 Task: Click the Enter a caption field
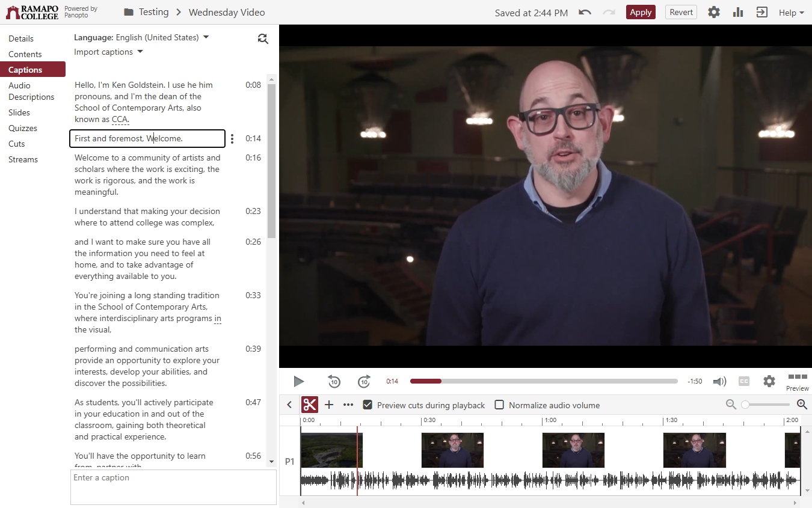tap(173, 487)
